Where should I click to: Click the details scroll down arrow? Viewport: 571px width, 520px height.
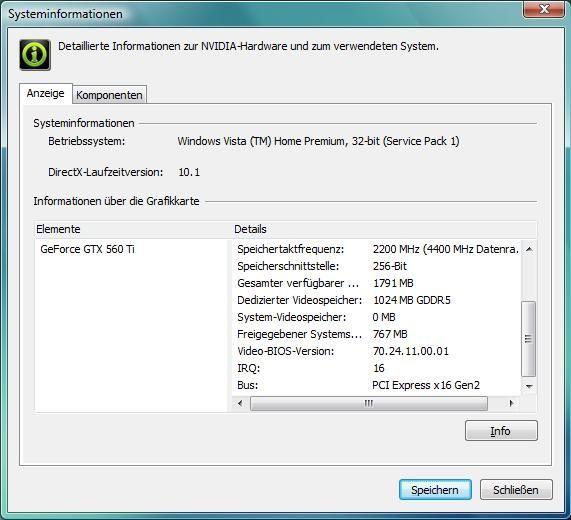coord(529,386)
